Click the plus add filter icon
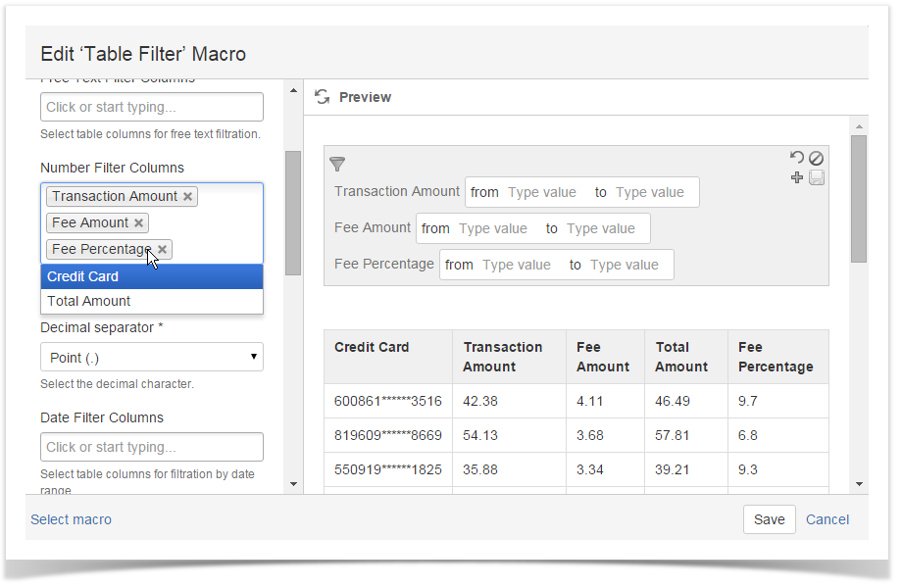Viewport: 902px width, 588px height. click(797, 177)
